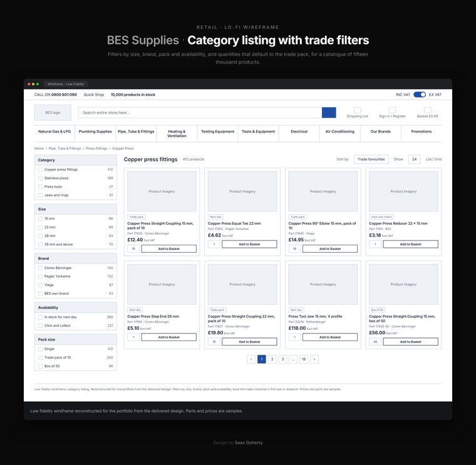Open the Basket £0.00 icon
Viewport: 476px width, 465px height.
coord(427,110)
